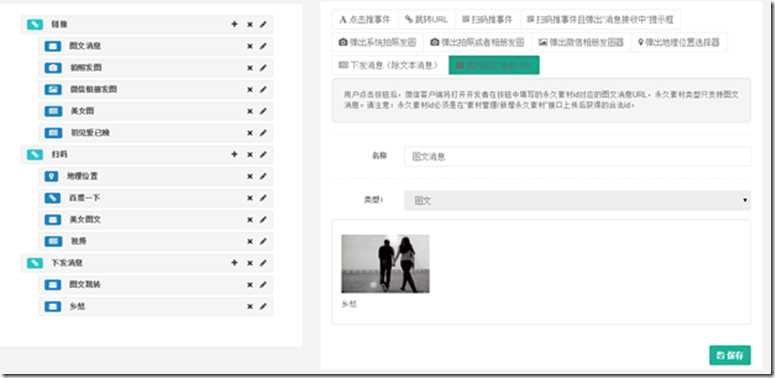Screen dimensions: 775x378
Task: Delete the 链接 top-level menu
Action: click(250, 24)
